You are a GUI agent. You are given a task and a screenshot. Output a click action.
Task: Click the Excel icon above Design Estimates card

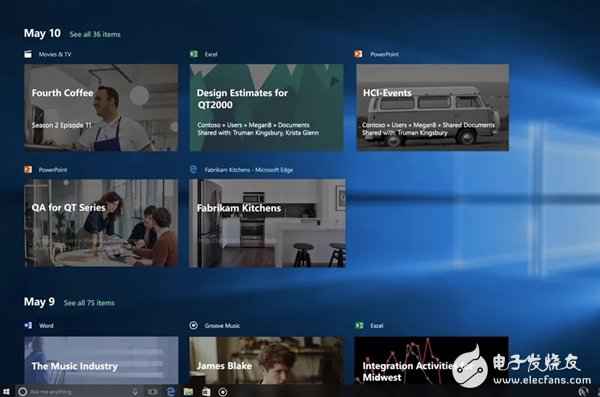(x=194, y=54)
